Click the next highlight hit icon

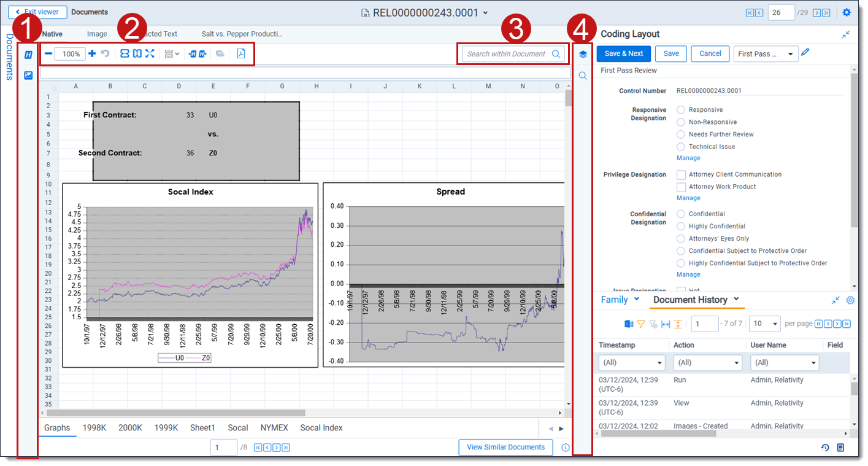[x=202, y=54]
